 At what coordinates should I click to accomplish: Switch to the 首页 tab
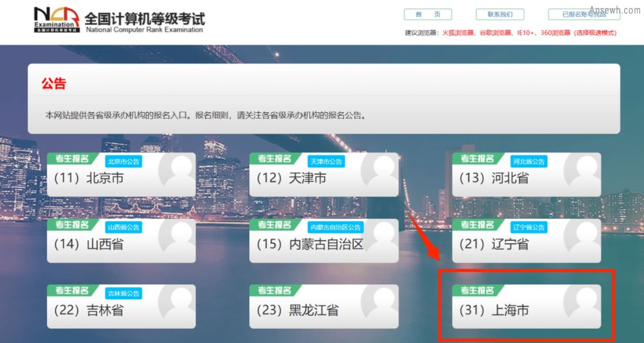tap(428, 14)
